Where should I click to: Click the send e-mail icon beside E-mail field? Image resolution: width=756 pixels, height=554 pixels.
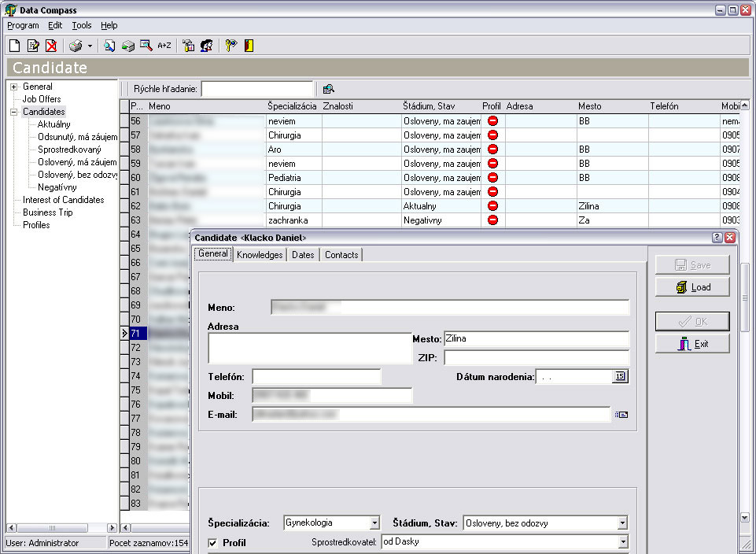tap(621, 415)
